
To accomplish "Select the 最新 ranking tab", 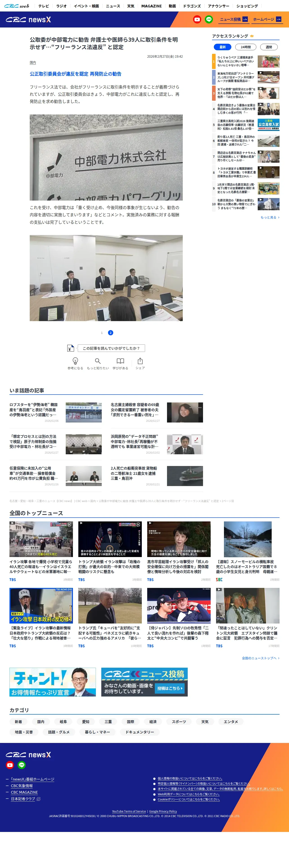I will [x=222, y=47].
